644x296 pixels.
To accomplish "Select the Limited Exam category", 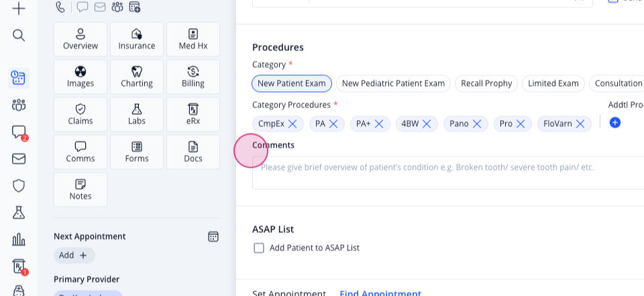I will click(553, 83).
